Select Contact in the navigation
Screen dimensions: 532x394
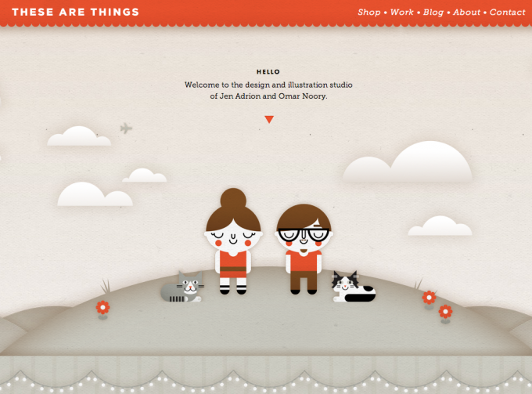click(x=507, y=13)
